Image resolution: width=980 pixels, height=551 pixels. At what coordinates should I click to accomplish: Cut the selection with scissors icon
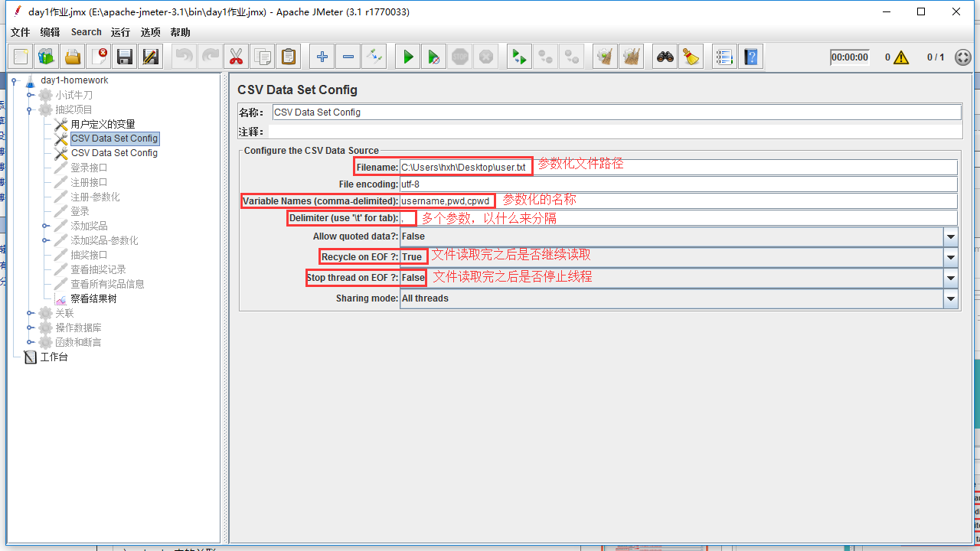pos(236,57)
